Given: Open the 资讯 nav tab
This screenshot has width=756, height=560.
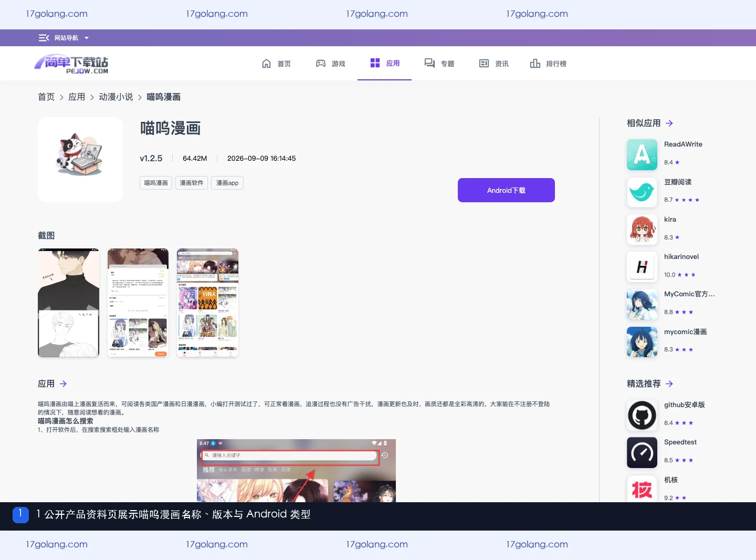Looking at the screenshot, I should (x=493, y=64).
